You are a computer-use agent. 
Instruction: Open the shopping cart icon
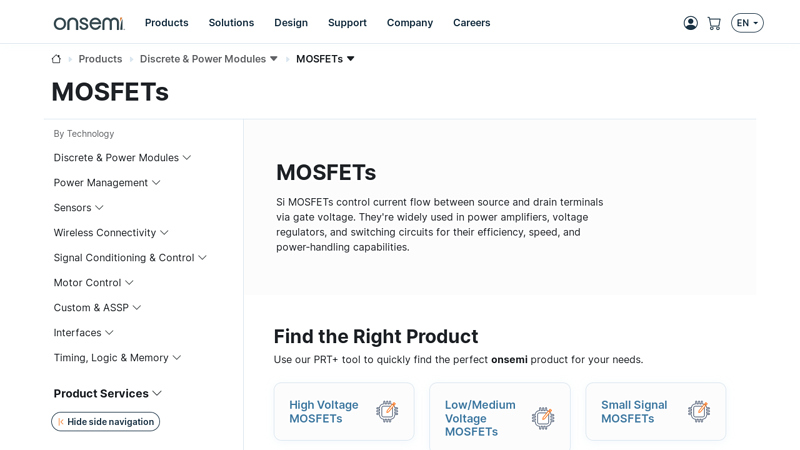coord(714,23)
